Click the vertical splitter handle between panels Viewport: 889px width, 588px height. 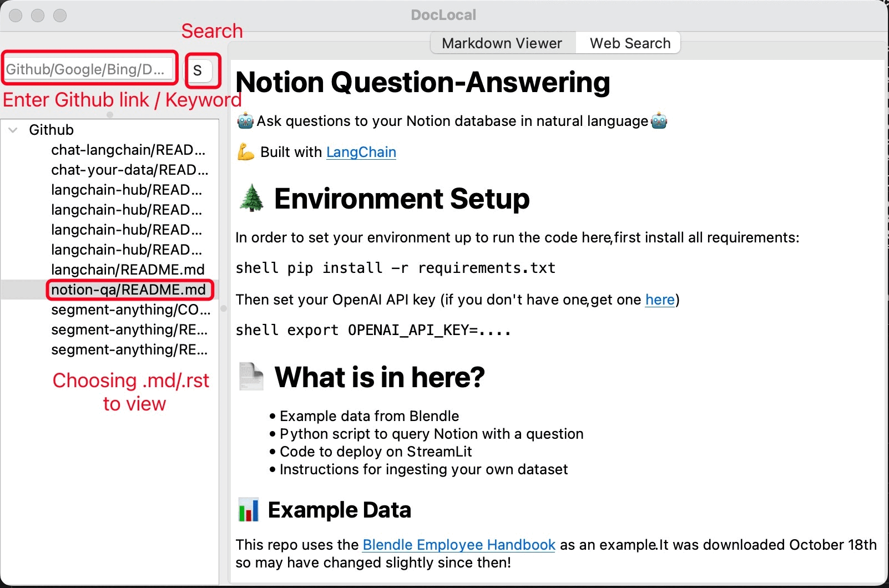(x=224, y=308)
